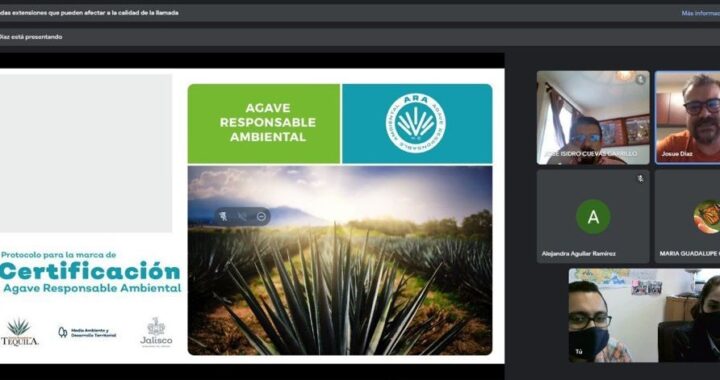Click 'Alejandra Aguilar Ramírez' name label
The image size is (720, 380).
579,253
